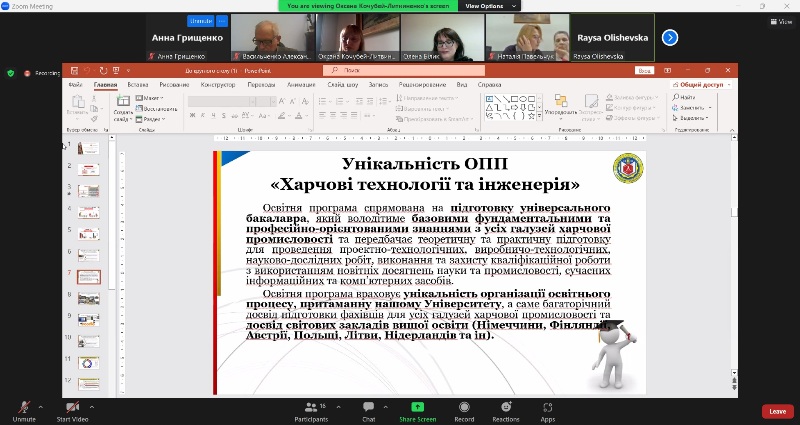The image size is (800, 425).
Task: Switch to the Анимация tab
Action: click(x=301, y=85)
